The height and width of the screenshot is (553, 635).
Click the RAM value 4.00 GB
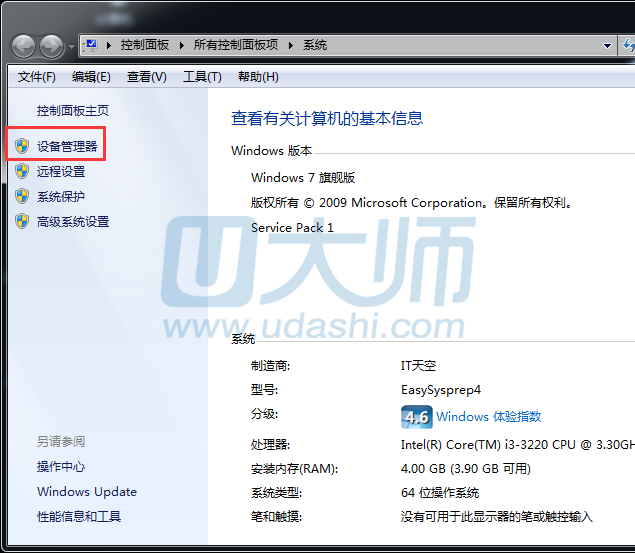[466, 468]
